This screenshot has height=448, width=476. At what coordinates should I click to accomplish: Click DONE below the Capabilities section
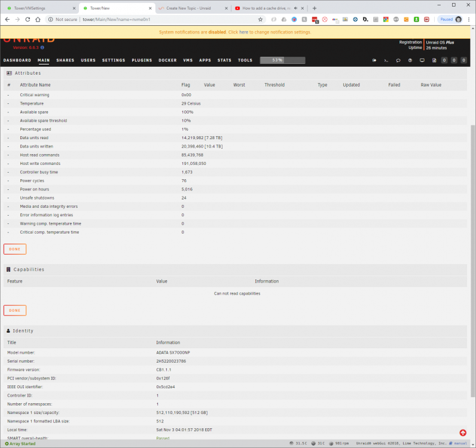point(15,310)
